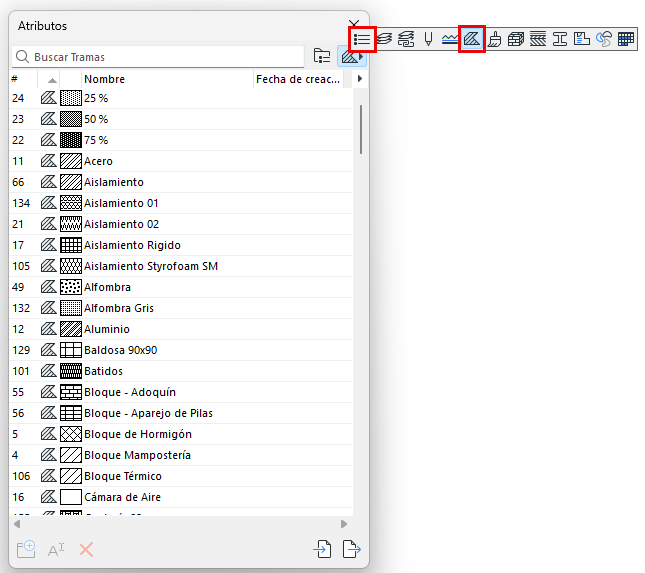Sort by Fecha de creación column
Image resolution: width=645 pixels, height=573 pixels.
coord(298,79)
